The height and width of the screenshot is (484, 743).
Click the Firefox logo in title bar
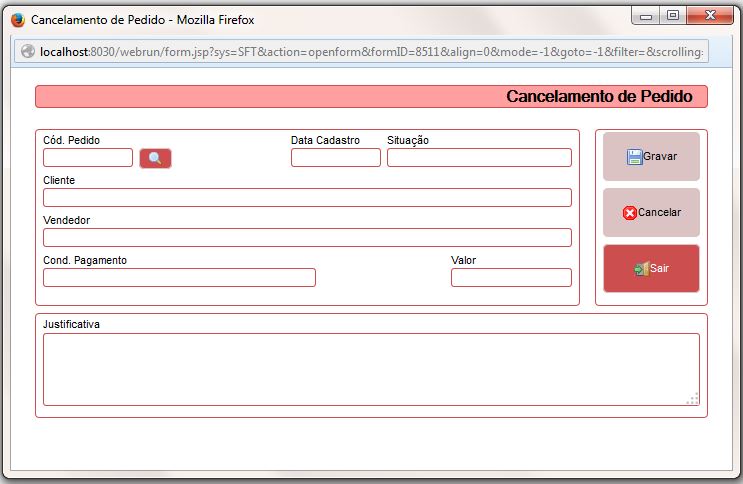(x=18, y=20)
